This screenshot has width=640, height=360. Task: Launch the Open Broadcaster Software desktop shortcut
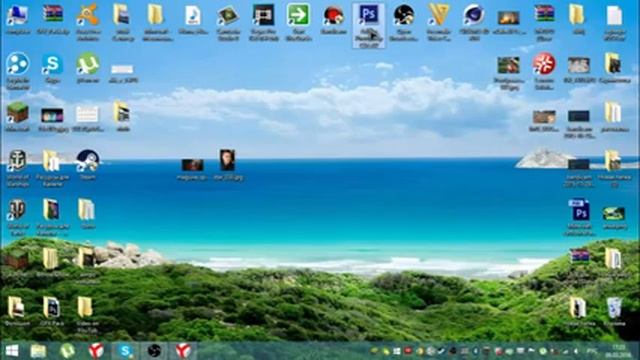(404, 22)
